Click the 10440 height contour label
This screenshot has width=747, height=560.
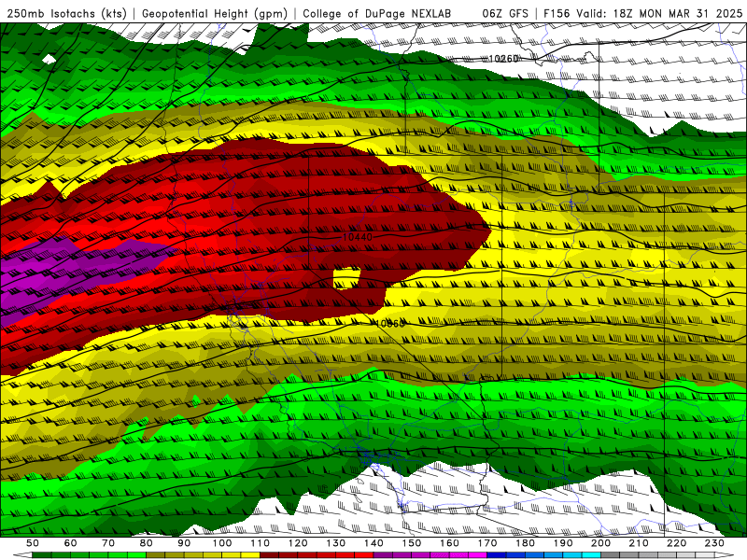358,237
